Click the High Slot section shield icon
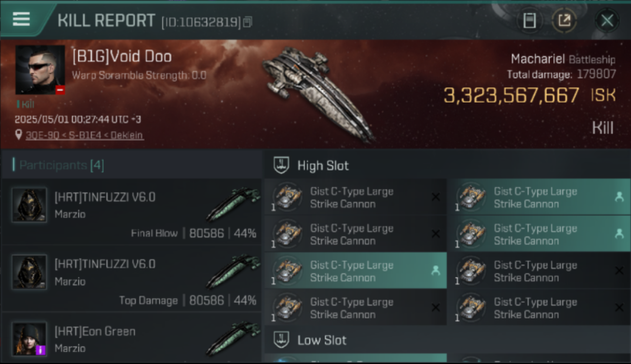Viewport: 631px width, 364px height. click(282, 165)
